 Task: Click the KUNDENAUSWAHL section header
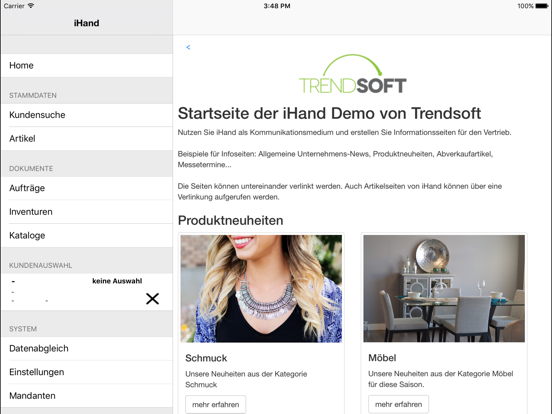point(40,265)
